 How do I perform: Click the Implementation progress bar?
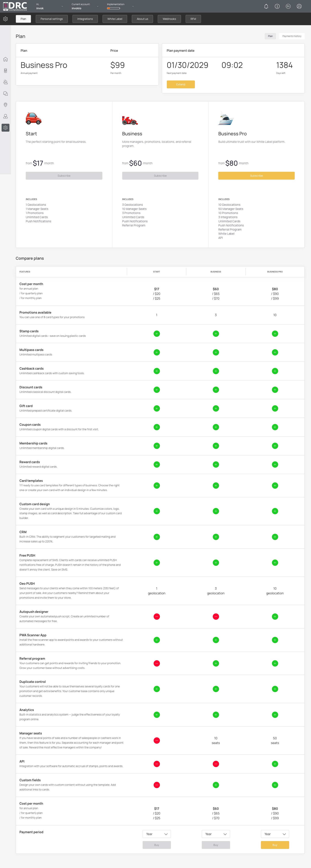coord(113,8)
